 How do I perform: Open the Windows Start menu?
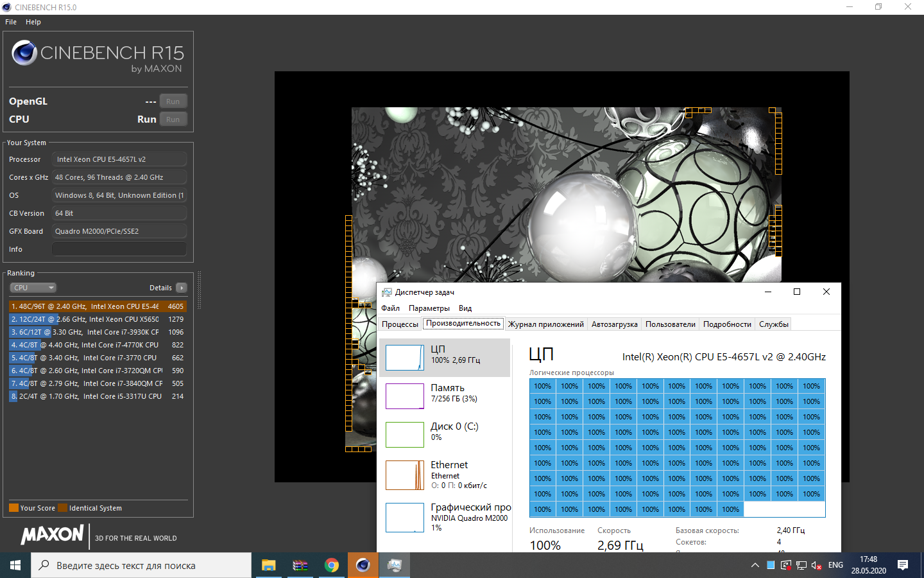15,565
